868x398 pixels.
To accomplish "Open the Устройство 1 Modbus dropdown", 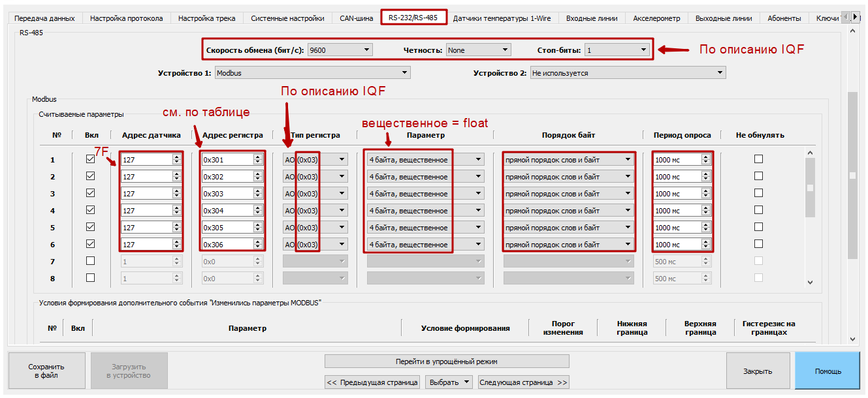I will click(x=312, y=73).
